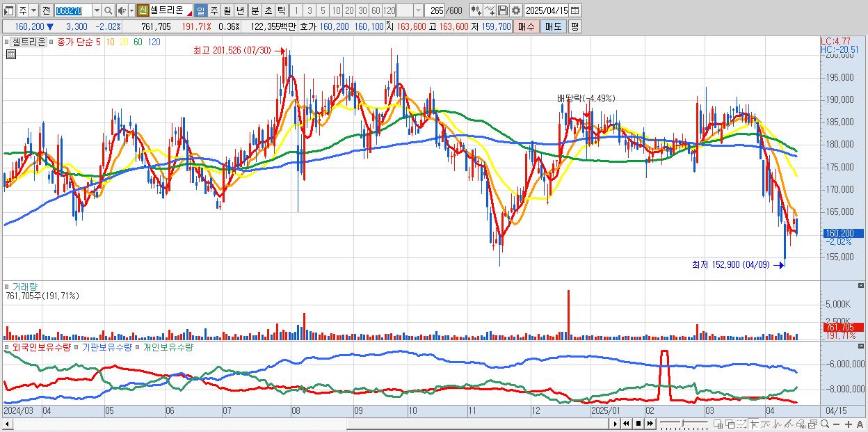868x432 pixels.
Task: Click the data grid icon under 셀트리온 label
Action: click(x=11, y=54)
